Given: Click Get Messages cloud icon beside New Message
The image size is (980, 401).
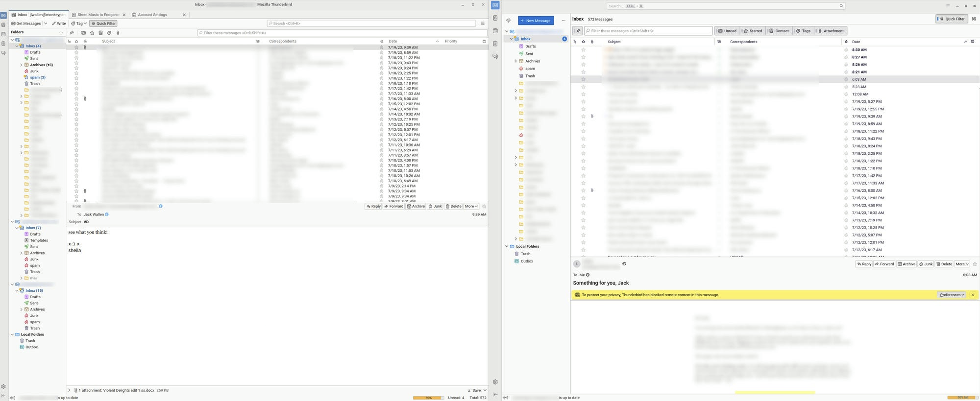Looking at the screenshot, I should click(508, 21).
